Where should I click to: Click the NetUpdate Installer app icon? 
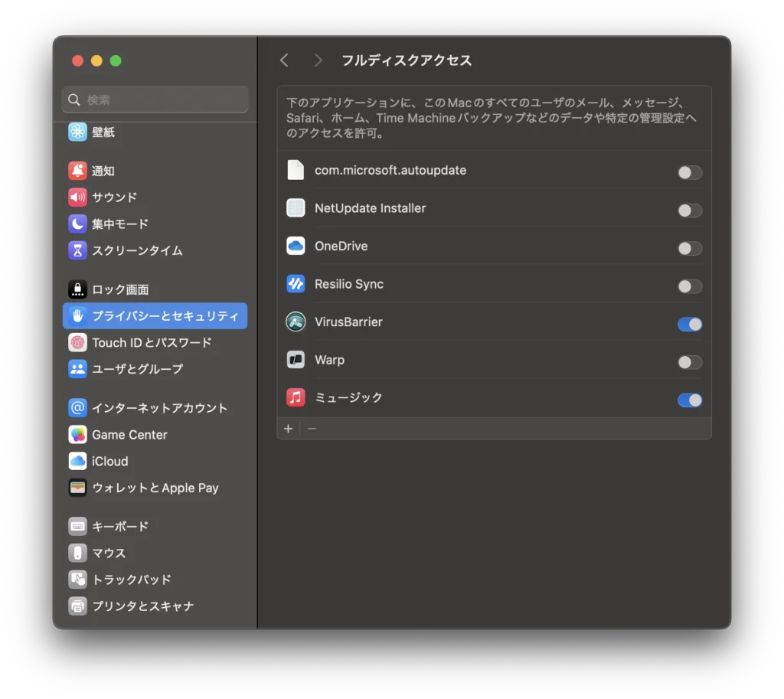296,208
